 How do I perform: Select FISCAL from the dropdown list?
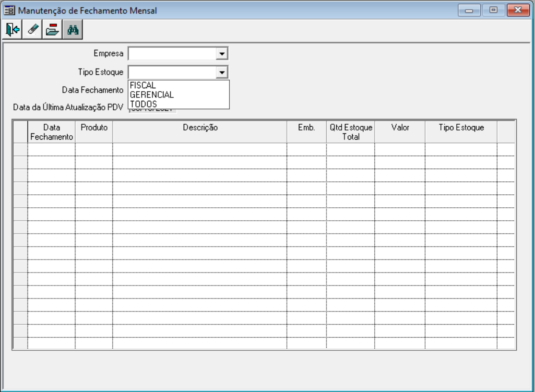tap(178, 85)
